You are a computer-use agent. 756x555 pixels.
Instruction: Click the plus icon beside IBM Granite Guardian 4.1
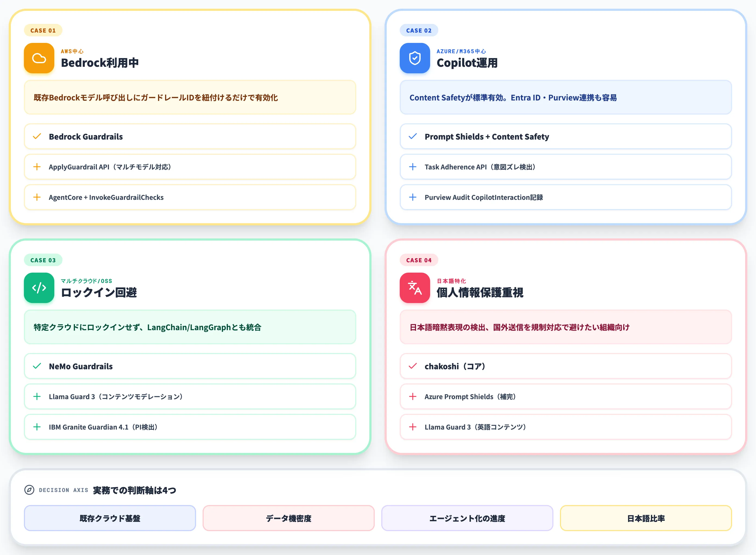37,427
